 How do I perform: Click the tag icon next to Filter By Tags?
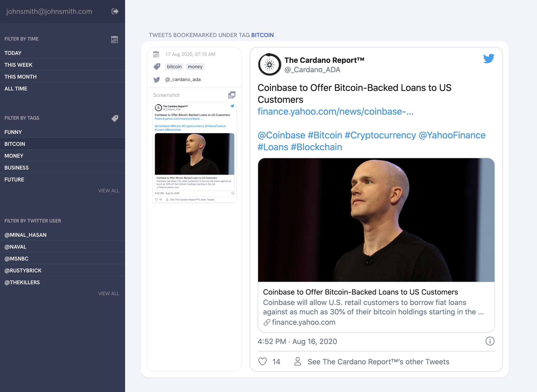tap(115, 118)
